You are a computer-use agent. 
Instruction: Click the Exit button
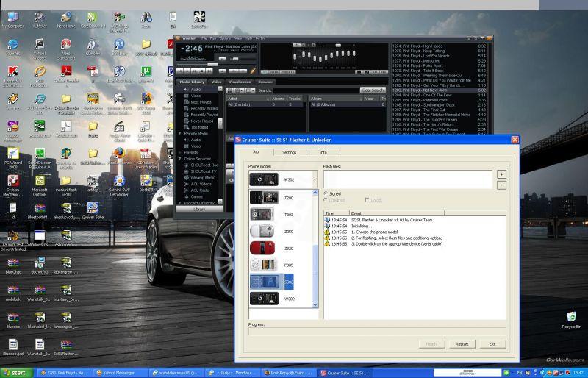click(x=492, y=344)
